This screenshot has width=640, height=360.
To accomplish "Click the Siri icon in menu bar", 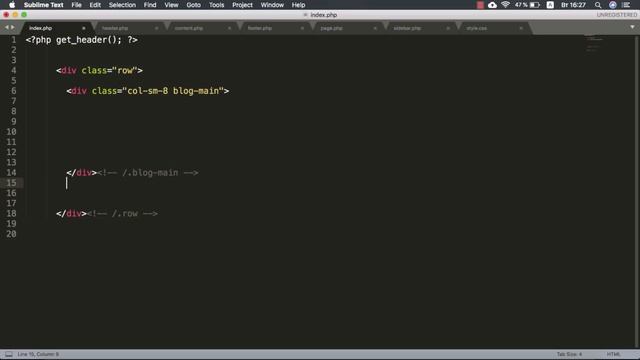I will coord(613,5).
